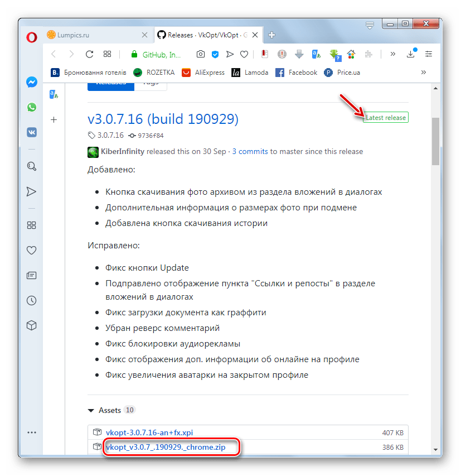This screenshot has width=461, height=476.
Task: Collapse the Assets section
Action: (91, 410)
